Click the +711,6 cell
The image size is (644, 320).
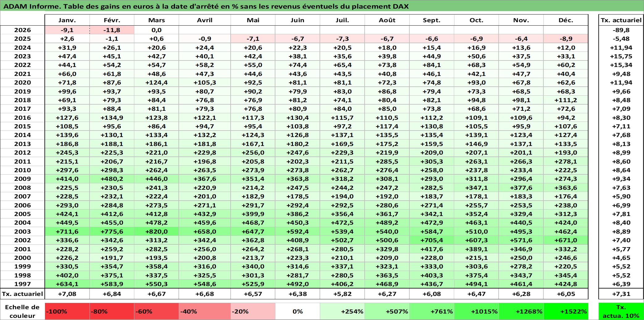pos(67,231)
